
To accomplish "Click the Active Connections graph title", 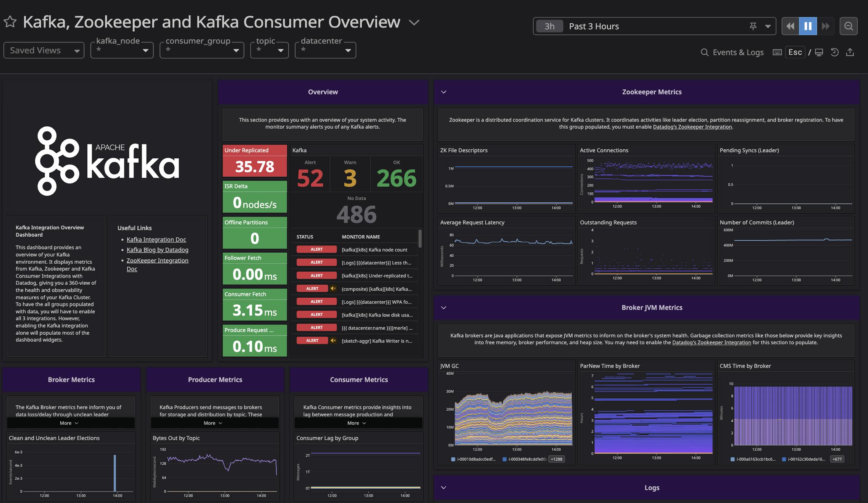I will tap(604, 150).
